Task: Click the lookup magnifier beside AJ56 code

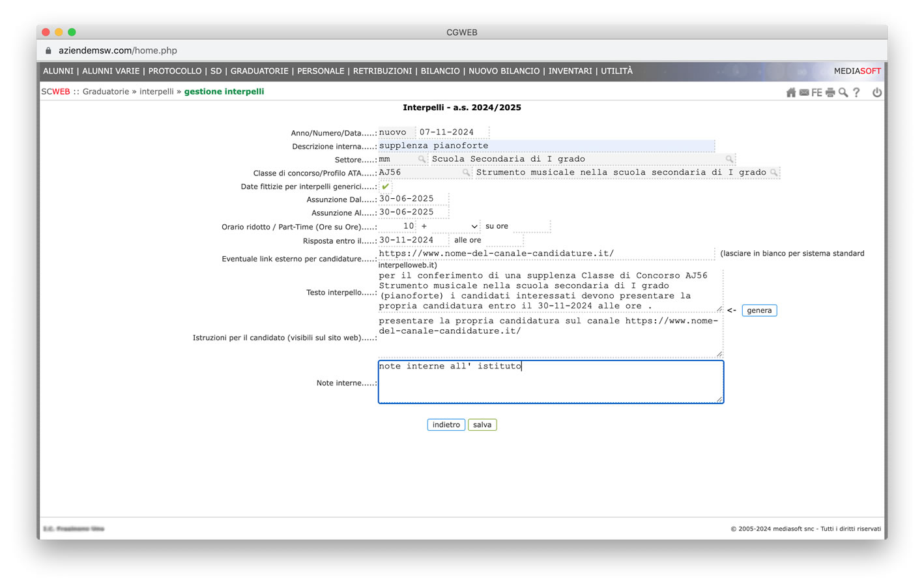Action: coord(466,173)
